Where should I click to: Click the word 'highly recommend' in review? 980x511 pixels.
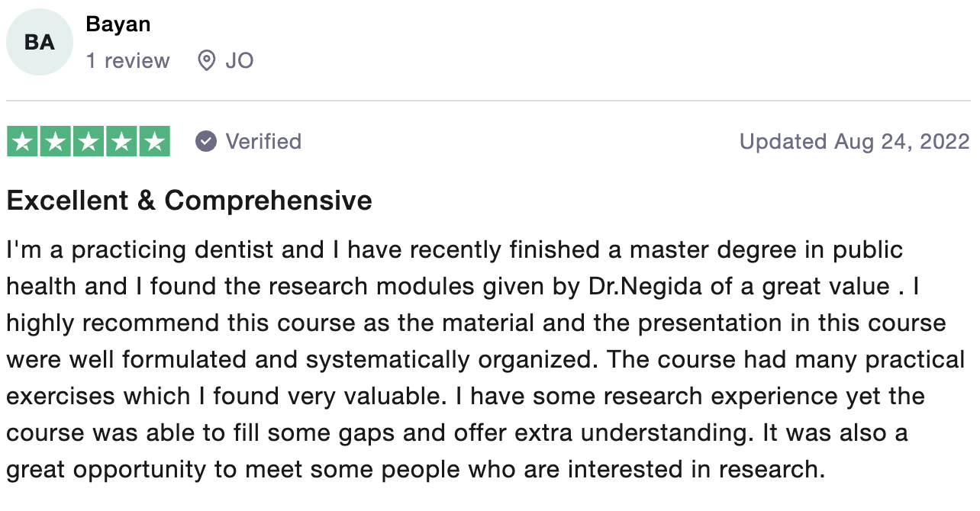(x=113, y=323)
